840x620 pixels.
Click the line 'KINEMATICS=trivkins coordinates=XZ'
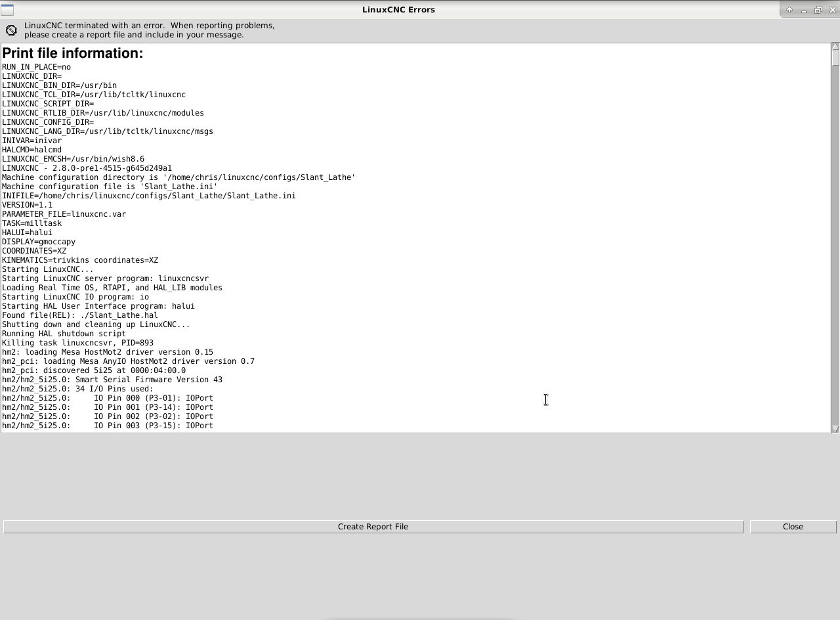coord(80,260)
